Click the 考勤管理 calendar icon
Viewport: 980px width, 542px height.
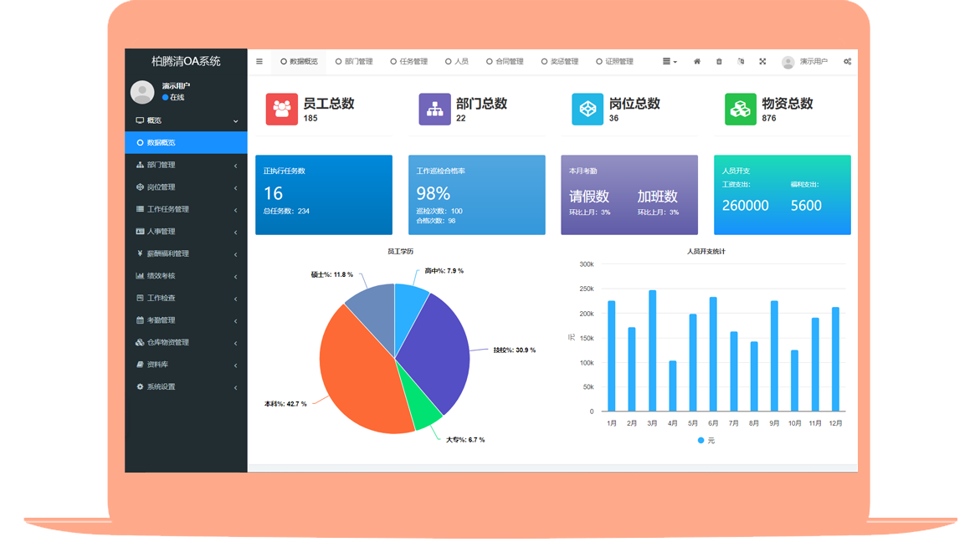tap(140, 320)
